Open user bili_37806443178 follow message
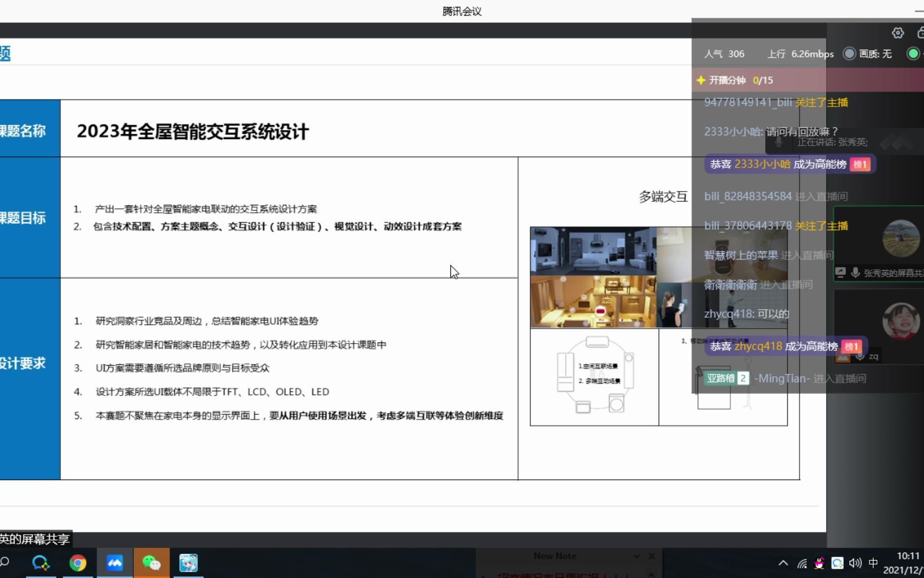The height and width of the screenshot is (578, 924). (776, 226)
